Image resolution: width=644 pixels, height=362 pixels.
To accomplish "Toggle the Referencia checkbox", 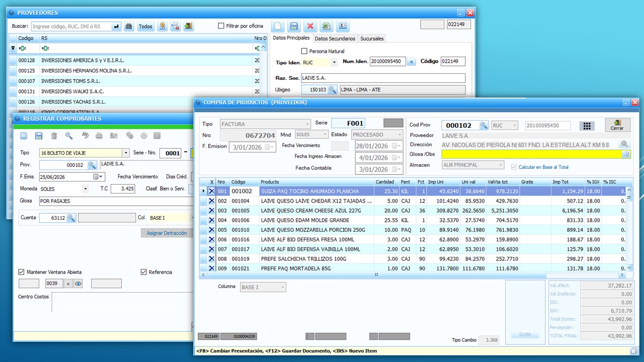I will 144,272.
